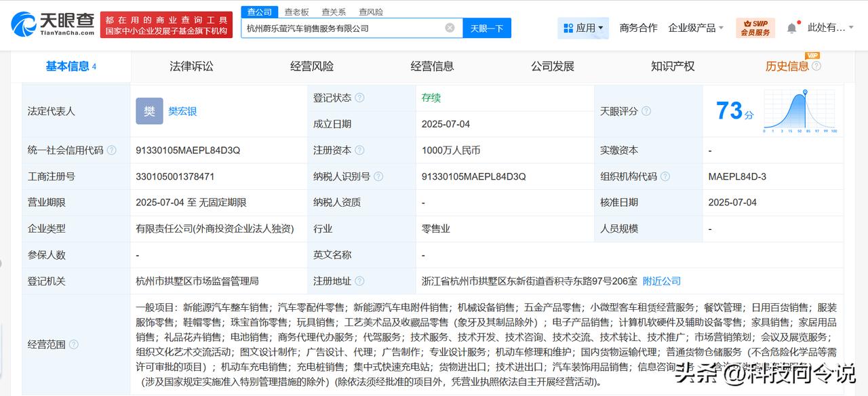The image size is (868, 396).
Task: Click 杭州市拱墅区市场监督管理局 registration authority
Action: [197, 281]
